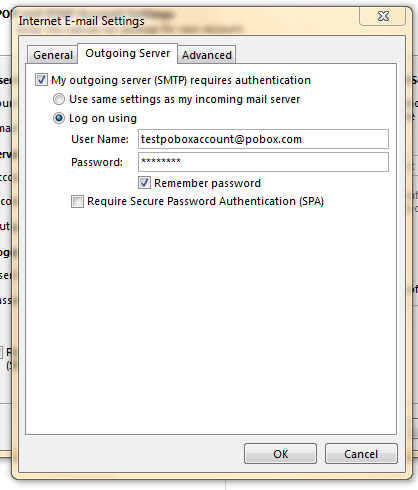Click the 'Password:' label
Image resolution: width=418 pixels, height=490 pixels.
coord(97,162)
